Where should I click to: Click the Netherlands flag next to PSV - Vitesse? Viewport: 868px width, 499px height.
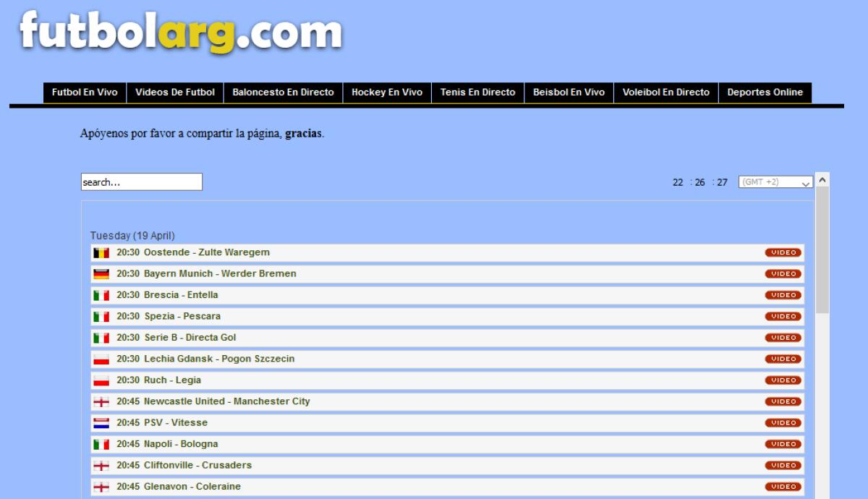click(x=101, y=422)
